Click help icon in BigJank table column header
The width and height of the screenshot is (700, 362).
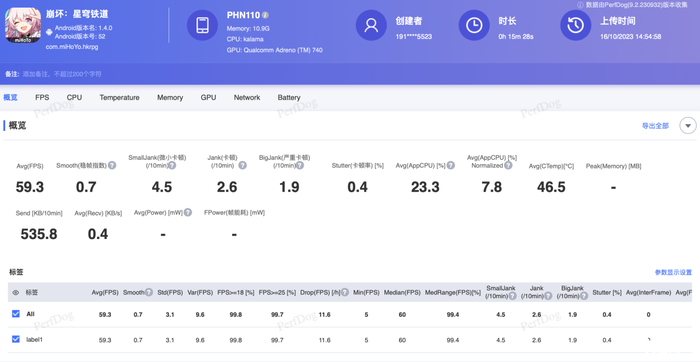tap(584, 296)
